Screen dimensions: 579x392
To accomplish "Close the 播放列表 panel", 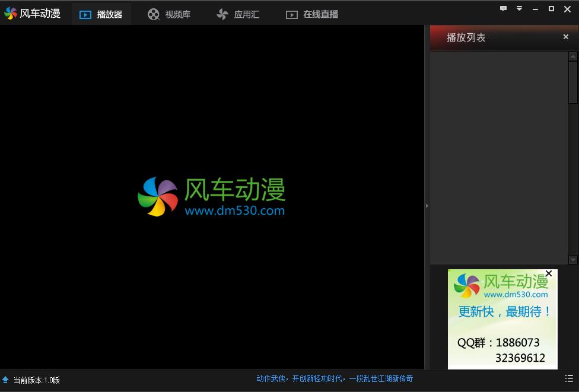I will pyautogui.click(x=565, y=37).
